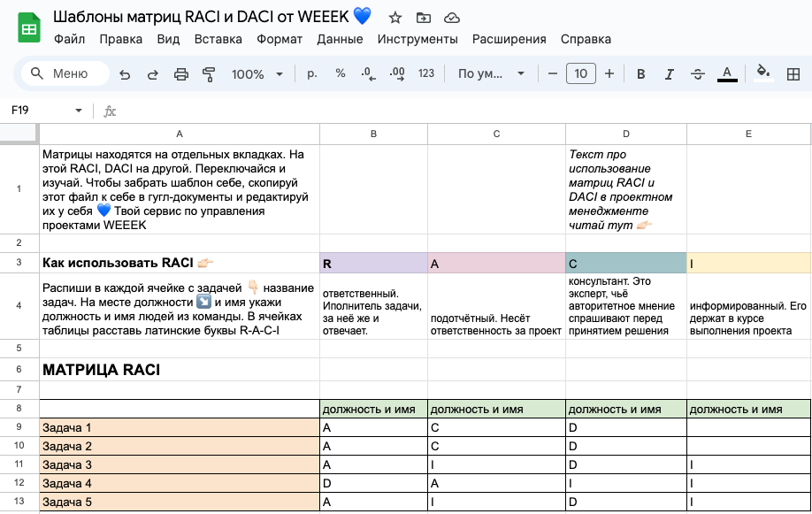This screenshot has height=514, width=812.
Task: Star this document
Action: coord(395,18)
